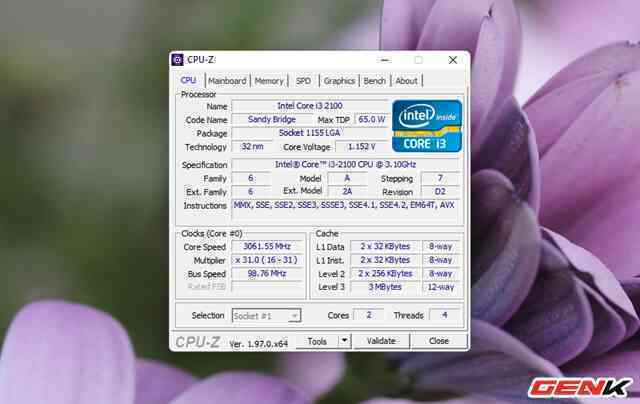Click the Name field 'Intel Core i3 2100'
This screenshot has height=404, width=640.
point(309,106)
